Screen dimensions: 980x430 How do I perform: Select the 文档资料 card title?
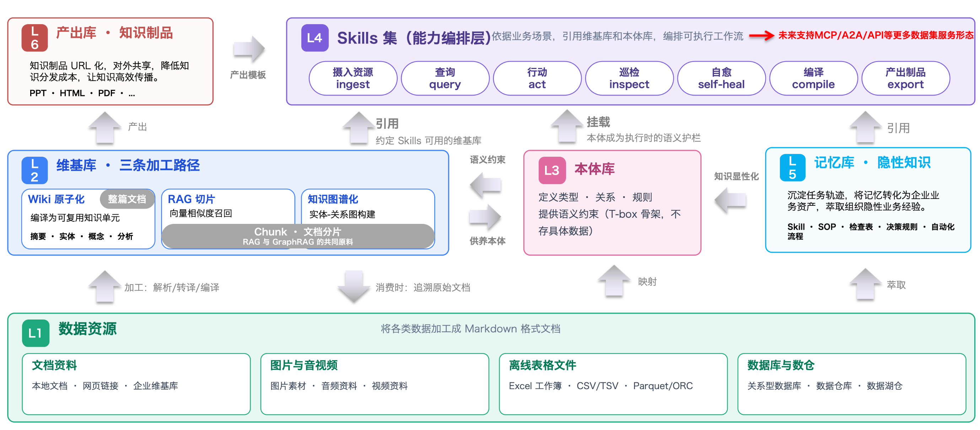[54, 365]
